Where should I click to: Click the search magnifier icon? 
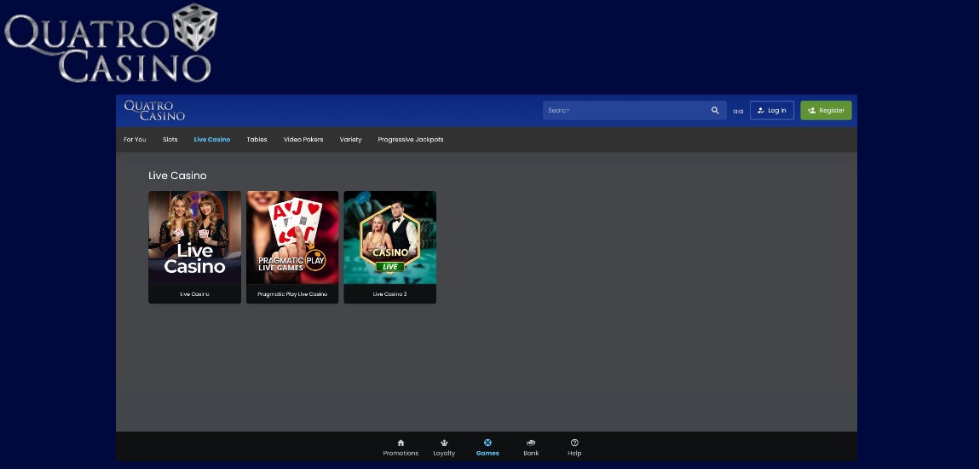[x=715, y=110]
